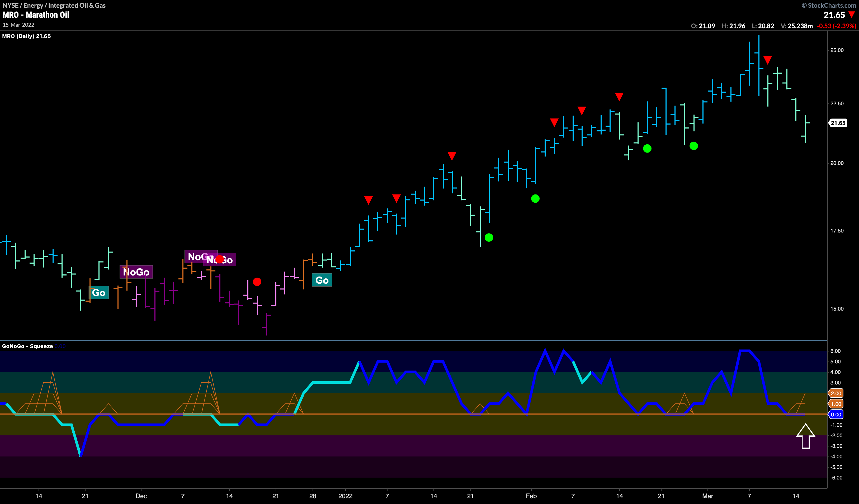
Task: Select the green circle marker at start of Feb
Action: pos(535,199)
